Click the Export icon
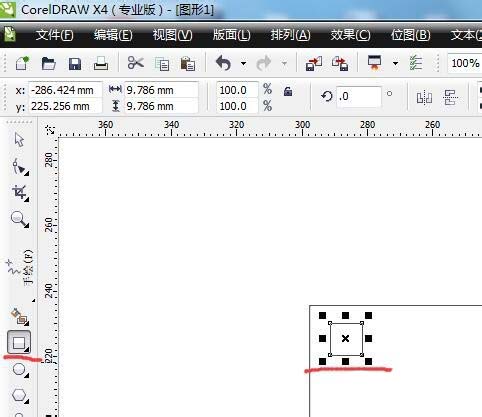This screenshot has width=482, height=417. pos(340,63)
